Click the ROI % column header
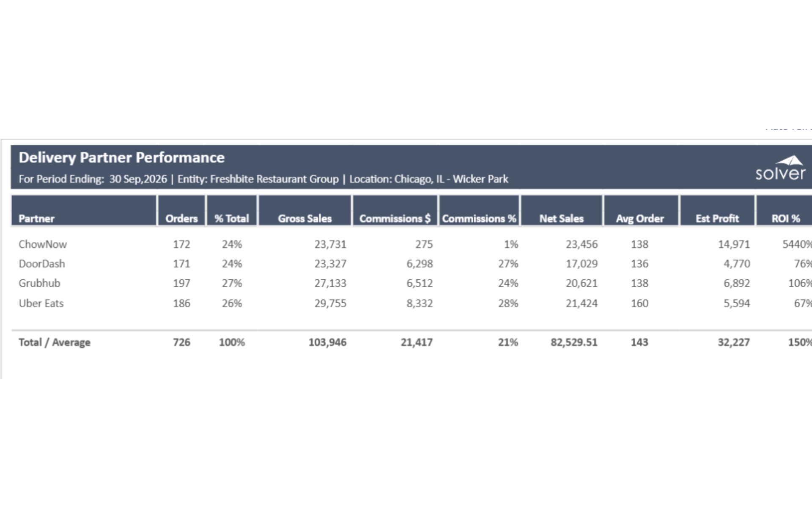Image resolution: width=812 pixels, height=508 pixels. (785, 218)
